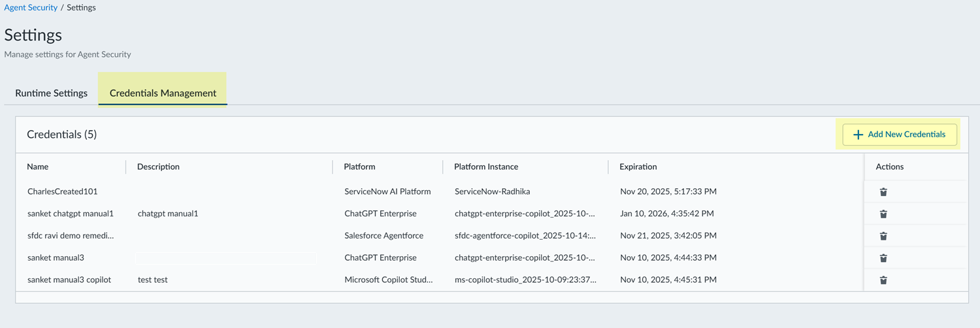Click Jan 10, 2026 expiration cell

(x=666, y=214)
